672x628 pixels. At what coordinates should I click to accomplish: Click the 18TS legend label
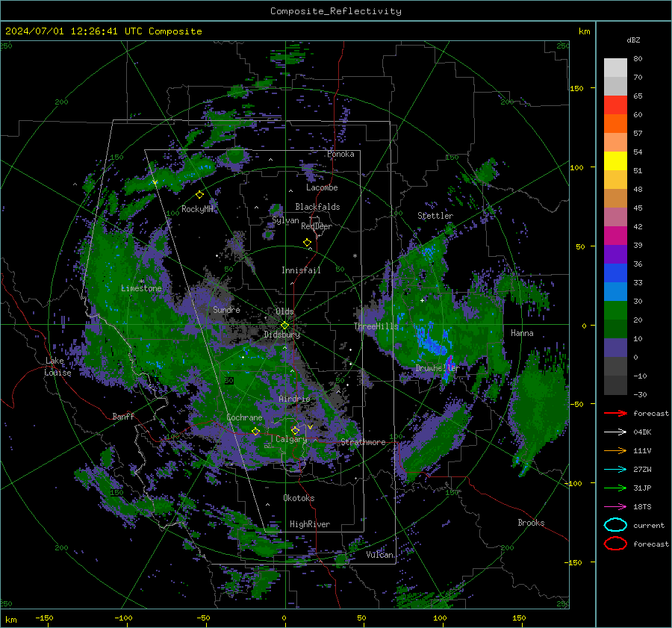pos(642,507)
